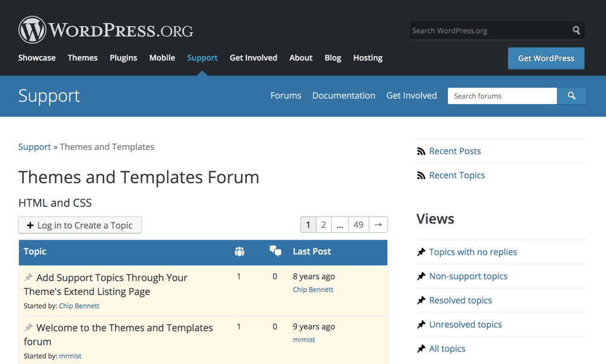Open the About menu item
The height and width of the screenshot is (364, 606).
(x=301, y=58)
